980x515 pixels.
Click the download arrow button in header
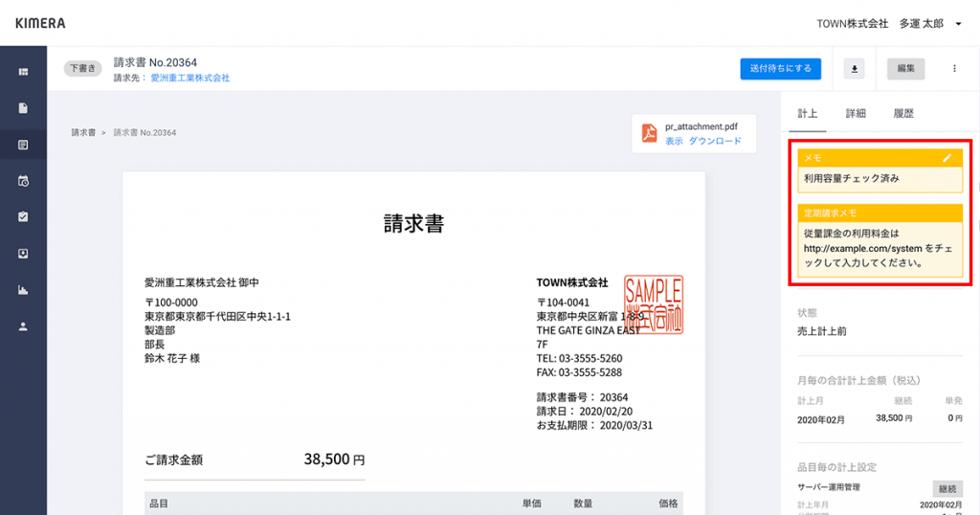pos(855,69)
